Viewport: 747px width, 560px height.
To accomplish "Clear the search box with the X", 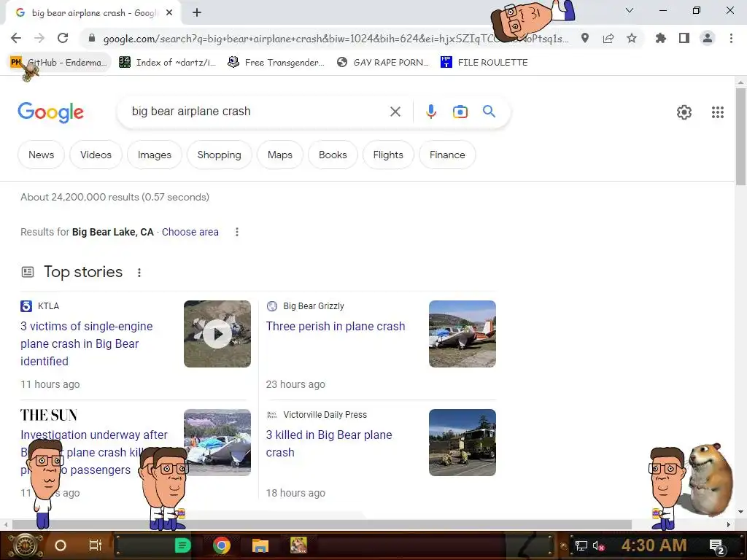I will 395,112.
